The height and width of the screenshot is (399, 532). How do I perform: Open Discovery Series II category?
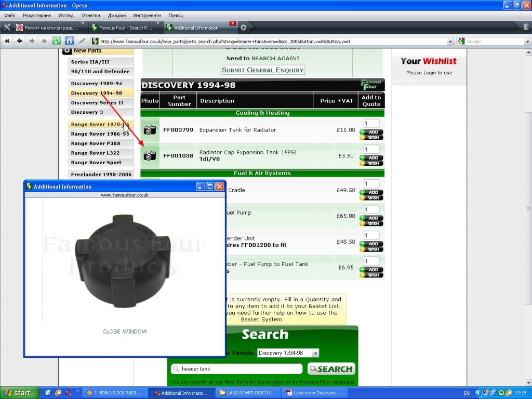click(100, 102)
